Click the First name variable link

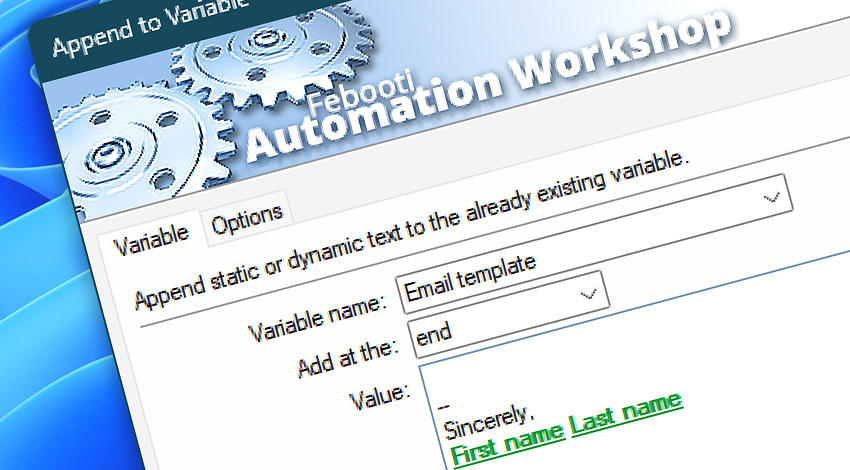tap(507, 446)
